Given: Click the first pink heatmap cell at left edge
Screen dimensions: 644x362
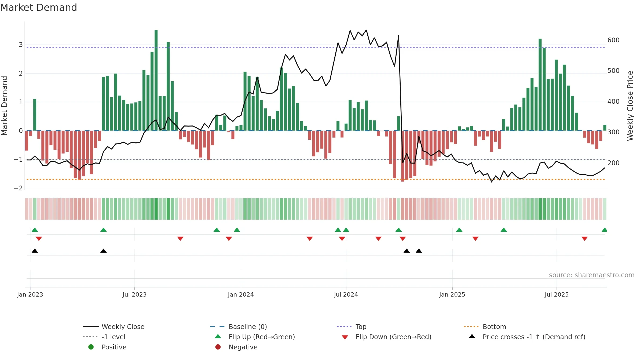Looking at the screenshot, I should (x=27, y=209).
